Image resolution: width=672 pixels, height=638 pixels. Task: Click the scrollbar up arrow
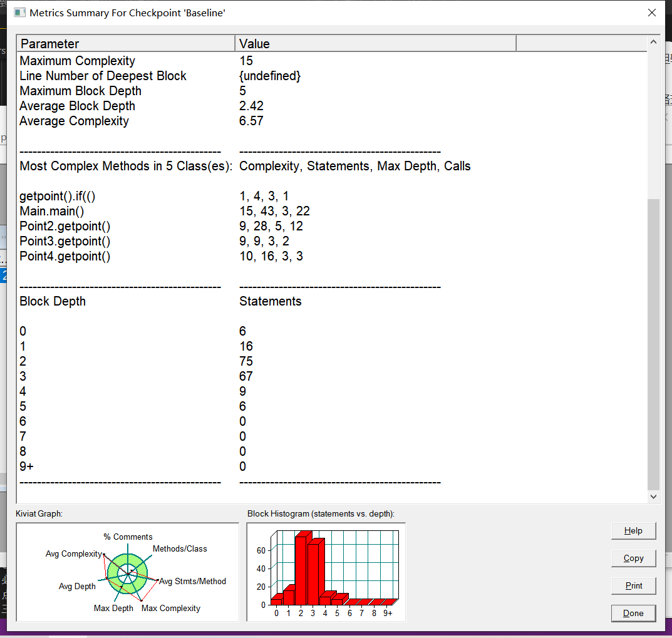click(653, 42)
